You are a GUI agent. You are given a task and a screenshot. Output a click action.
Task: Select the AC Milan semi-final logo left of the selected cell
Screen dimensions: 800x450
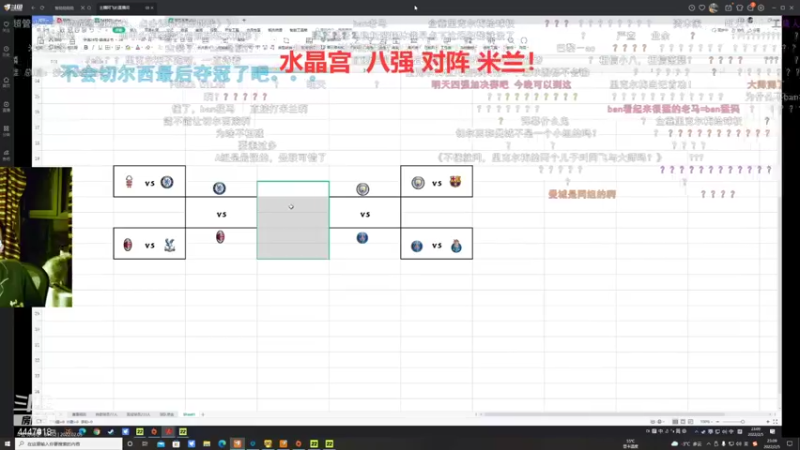220,237
